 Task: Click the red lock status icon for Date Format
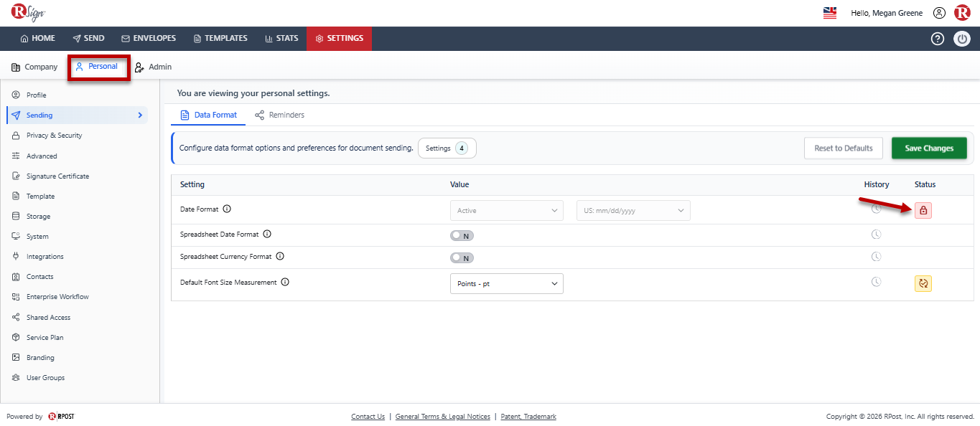pos(923,210)
